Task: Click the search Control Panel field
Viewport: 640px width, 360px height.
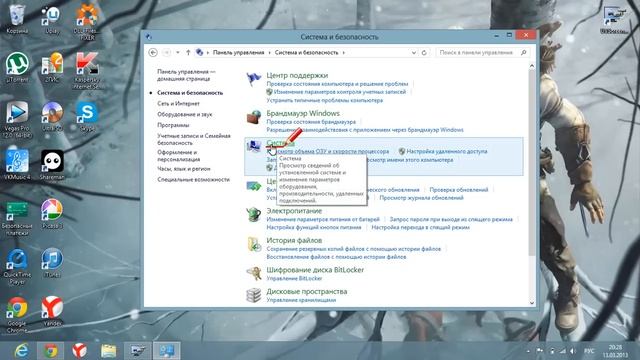Action: click(483, 52)
